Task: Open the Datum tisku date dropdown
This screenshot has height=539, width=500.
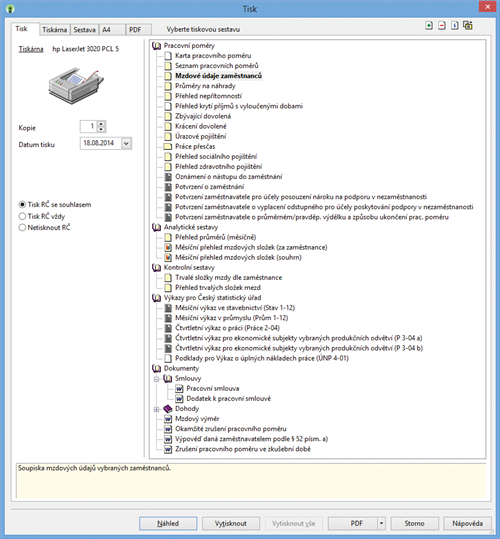Action: (126, 143)
